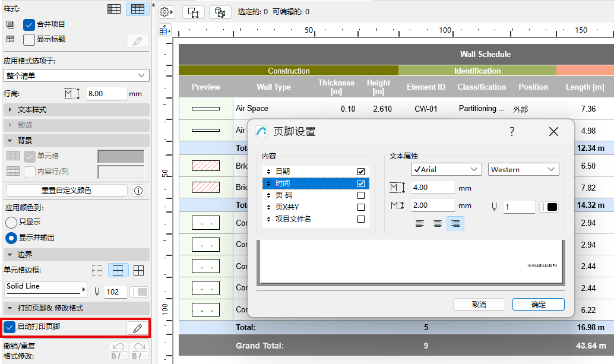Collapse the 打印页脚& 修改格式 section
The height and width of the screenshot is (364, 614).
pyautogui.click(x=77, y=308)
